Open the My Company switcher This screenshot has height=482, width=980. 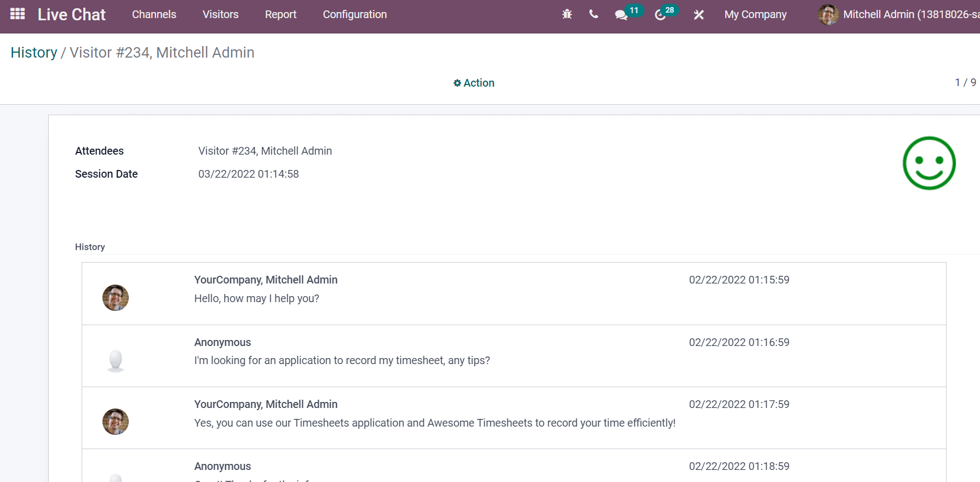point(755,15)
